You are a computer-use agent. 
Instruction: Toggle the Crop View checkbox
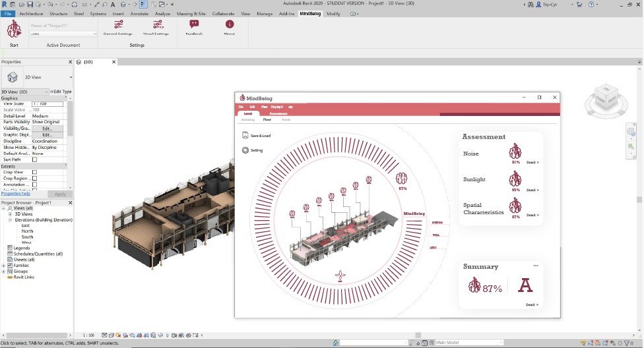click(x=34, y=173)
